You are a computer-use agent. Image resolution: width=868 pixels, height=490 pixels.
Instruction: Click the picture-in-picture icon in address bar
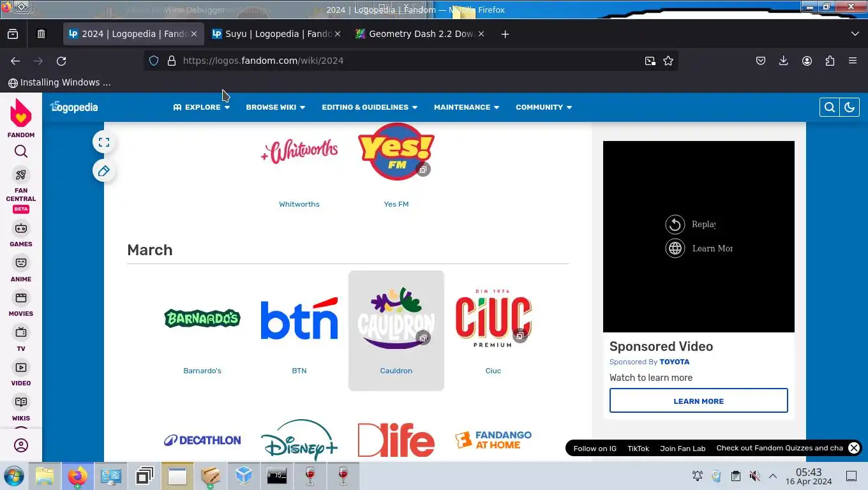coord(650,61)
